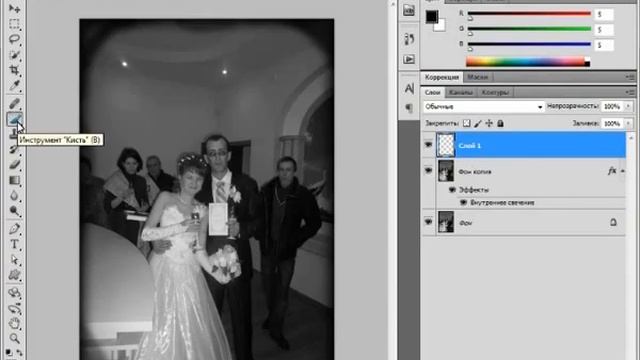Select the Lasso tool
This screenshot has width=640, height=360.
point(14,40)
